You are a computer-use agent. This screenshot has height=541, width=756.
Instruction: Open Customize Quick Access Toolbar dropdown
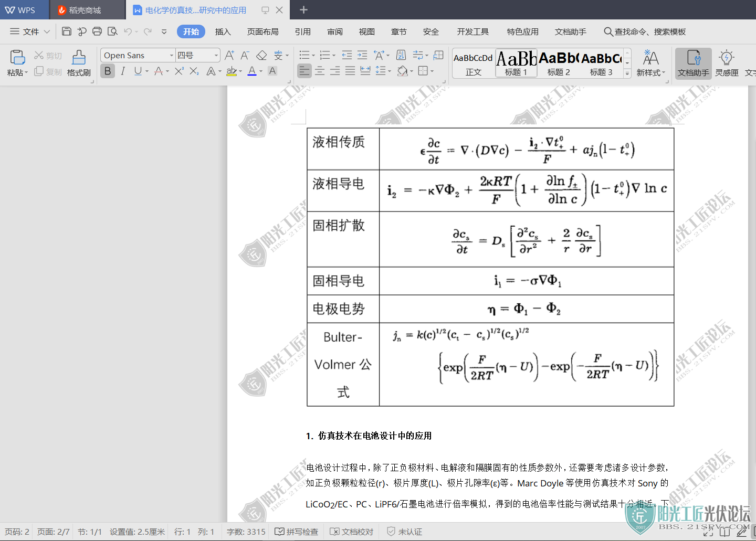[x=164, y=31]
